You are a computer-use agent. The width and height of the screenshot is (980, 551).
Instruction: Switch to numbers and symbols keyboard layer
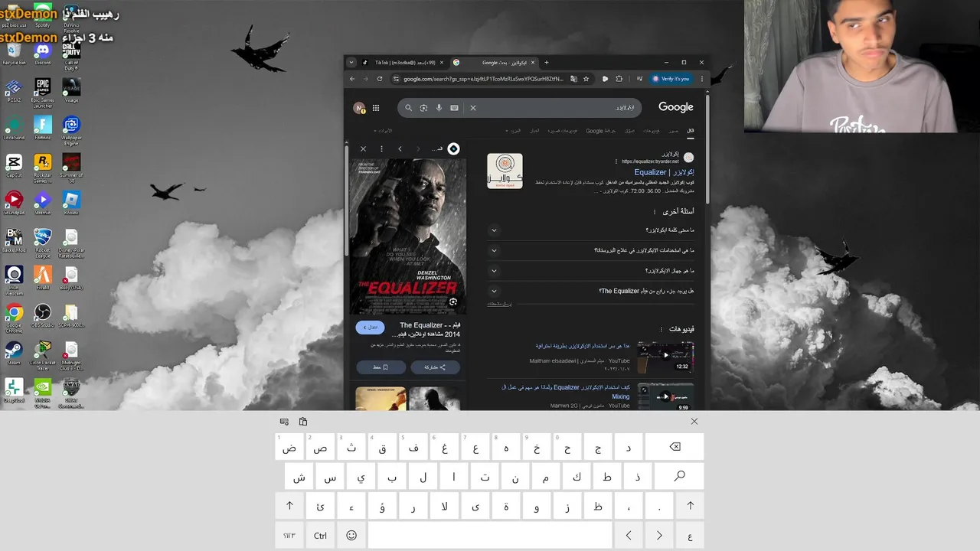tap(289, 535)
